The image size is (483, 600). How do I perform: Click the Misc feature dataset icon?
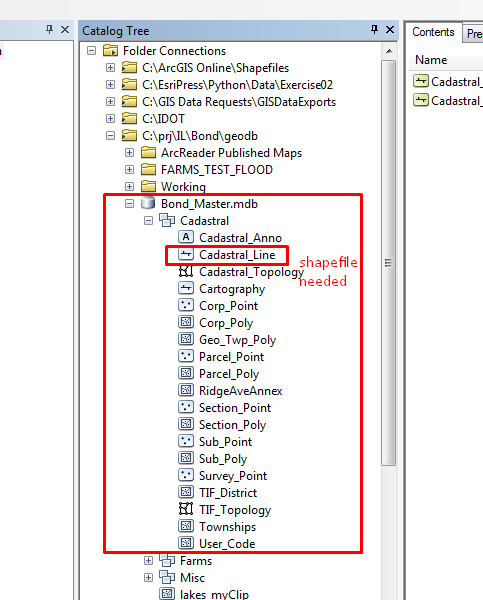tap(167, 577)
